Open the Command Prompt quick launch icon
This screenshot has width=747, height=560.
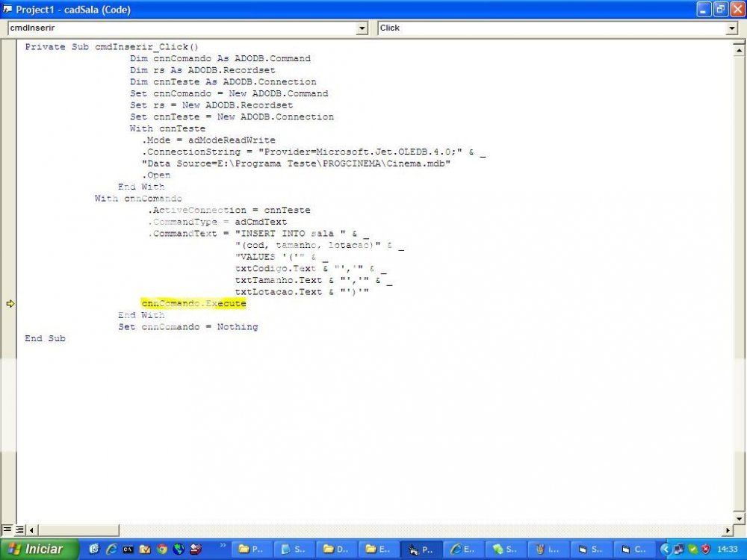[128, 549]
